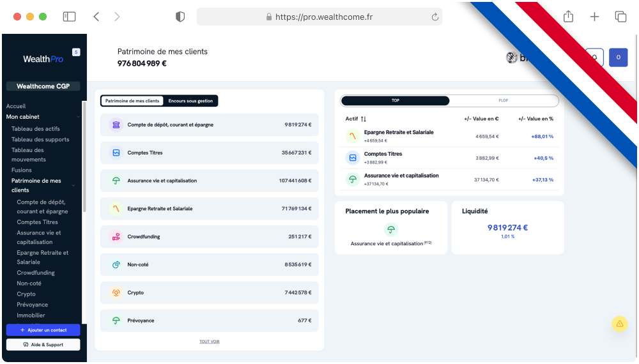Open Crypto sidebar item
The width and height of the screenshot is (639, 364).
(26, 294)
